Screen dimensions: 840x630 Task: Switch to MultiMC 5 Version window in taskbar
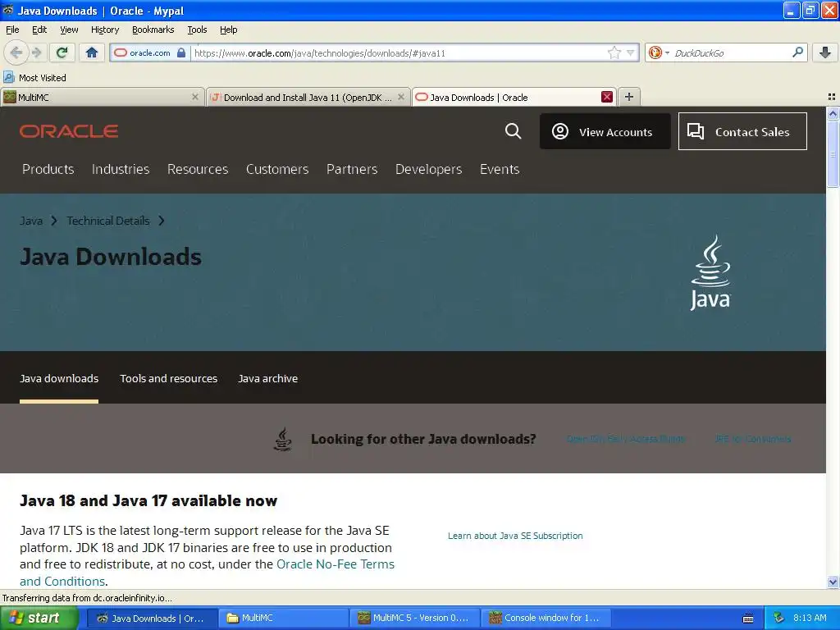tap(414, 619)
